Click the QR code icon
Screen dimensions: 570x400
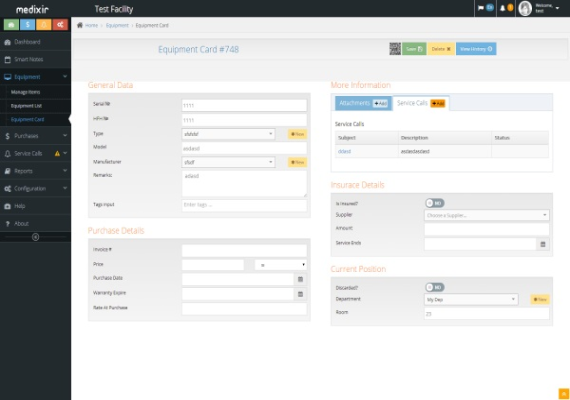pos(395,49)
